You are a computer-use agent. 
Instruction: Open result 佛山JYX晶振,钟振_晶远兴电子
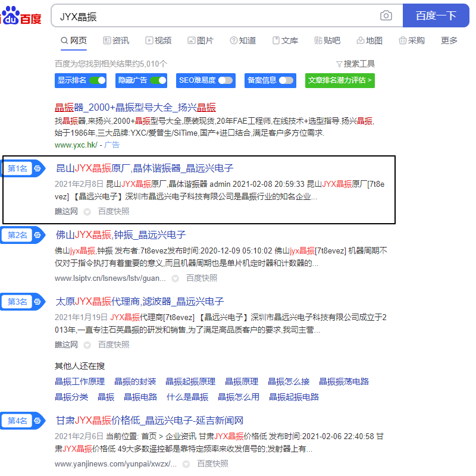point(121,235)
